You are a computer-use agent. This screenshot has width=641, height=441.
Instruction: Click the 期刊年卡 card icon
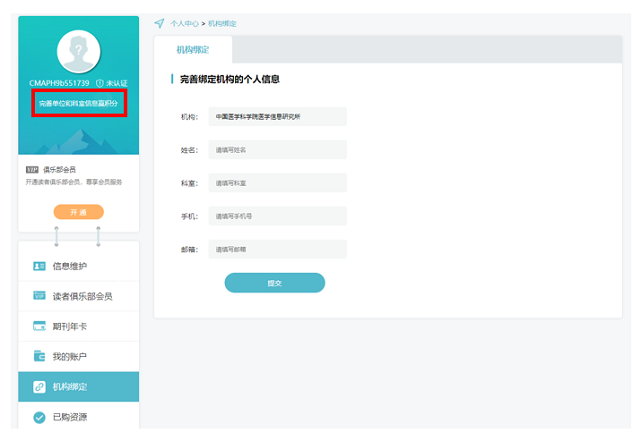coord(39,326)
